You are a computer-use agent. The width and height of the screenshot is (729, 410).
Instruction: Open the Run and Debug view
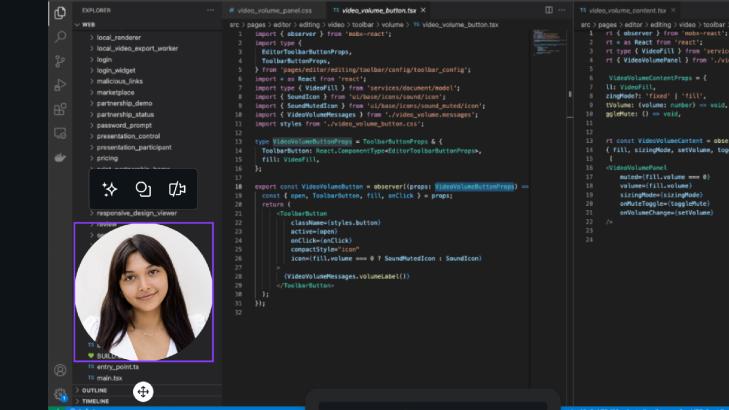click(60, 85)
